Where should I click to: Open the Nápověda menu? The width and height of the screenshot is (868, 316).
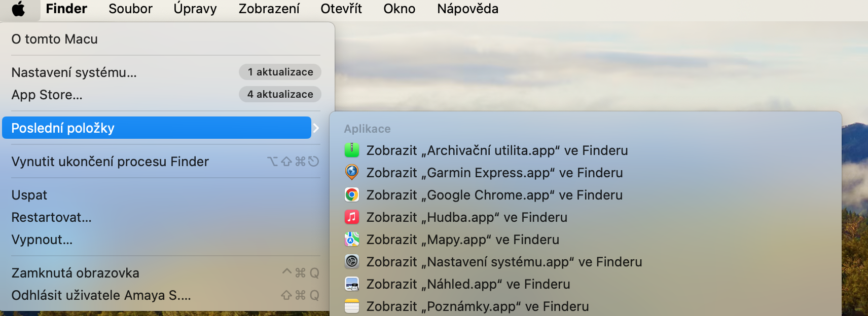pos(467,9)
